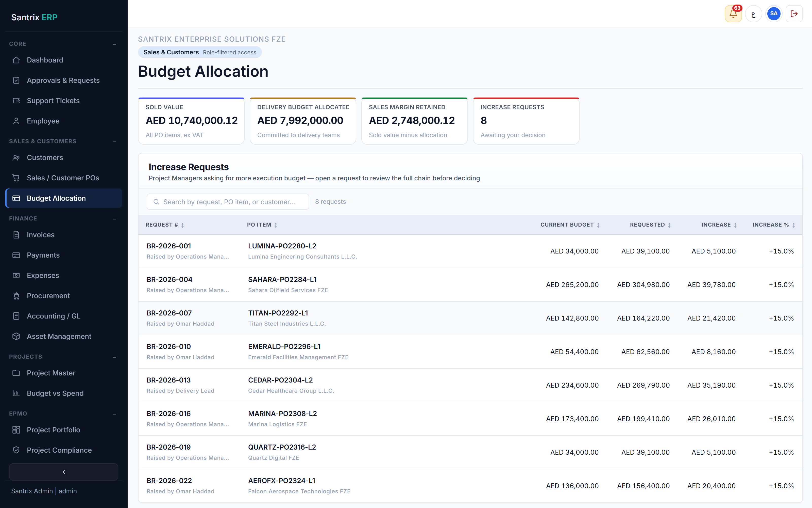Click the Increase Requests summary card
Screen dimensions: 812x508
[x=526, y=121]
